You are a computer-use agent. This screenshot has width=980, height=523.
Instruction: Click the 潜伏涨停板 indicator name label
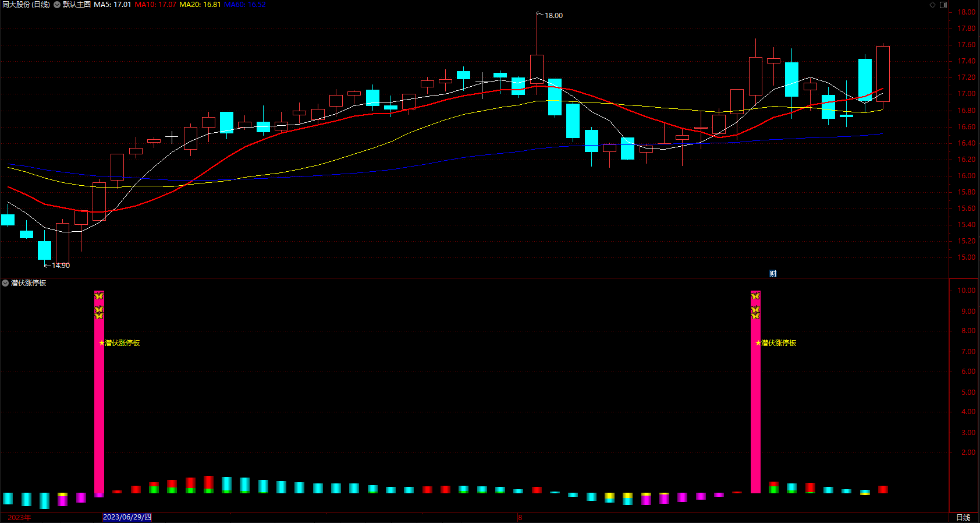tap(29, 283)
